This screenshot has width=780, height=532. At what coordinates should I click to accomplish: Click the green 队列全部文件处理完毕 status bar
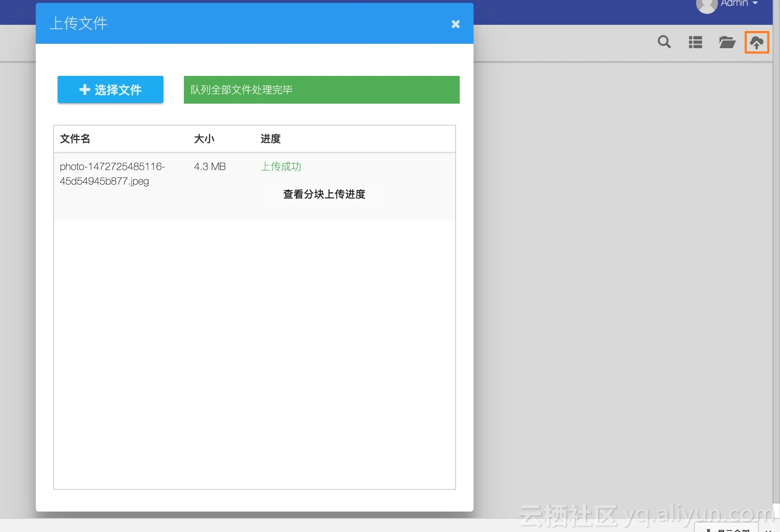321,90
